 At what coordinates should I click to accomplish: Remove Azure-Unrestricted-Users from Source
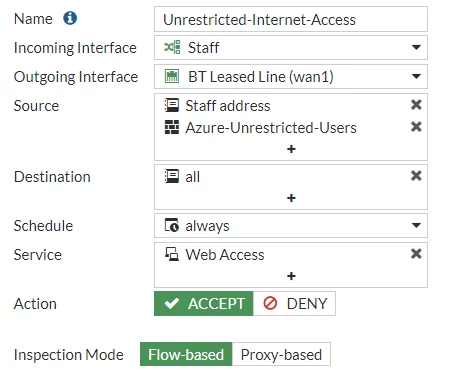416,127
